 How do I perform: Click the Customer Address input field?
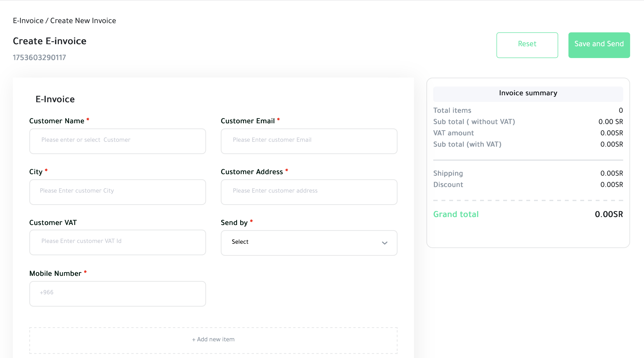pyautogui.click(x=309, y=192)
